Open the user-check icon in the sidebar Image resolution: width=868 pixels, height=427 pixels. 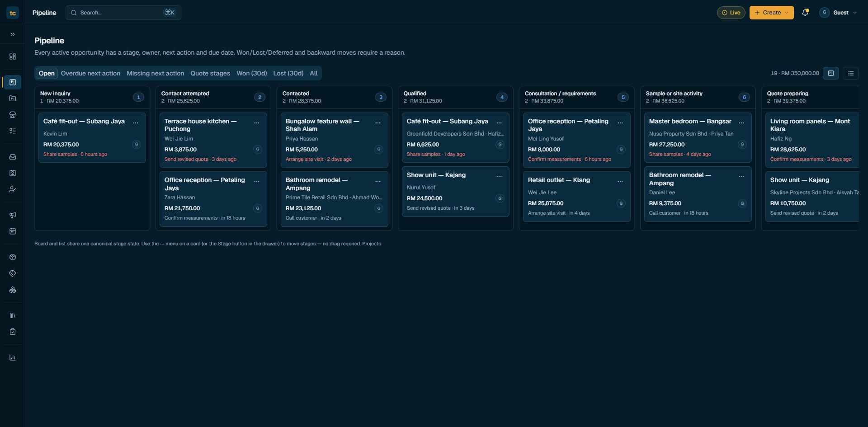point(13,189)
